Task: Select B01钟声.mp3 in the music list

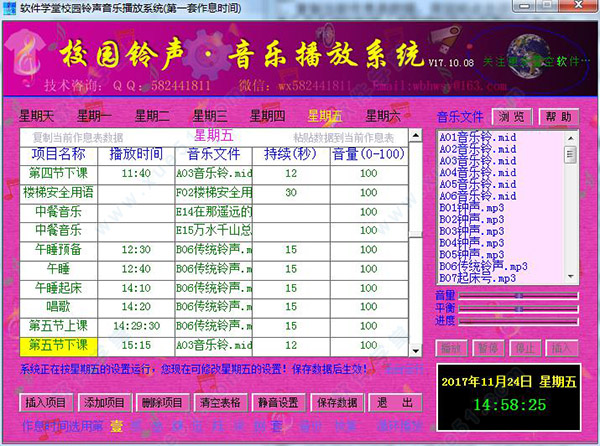Action: (471, 208)
